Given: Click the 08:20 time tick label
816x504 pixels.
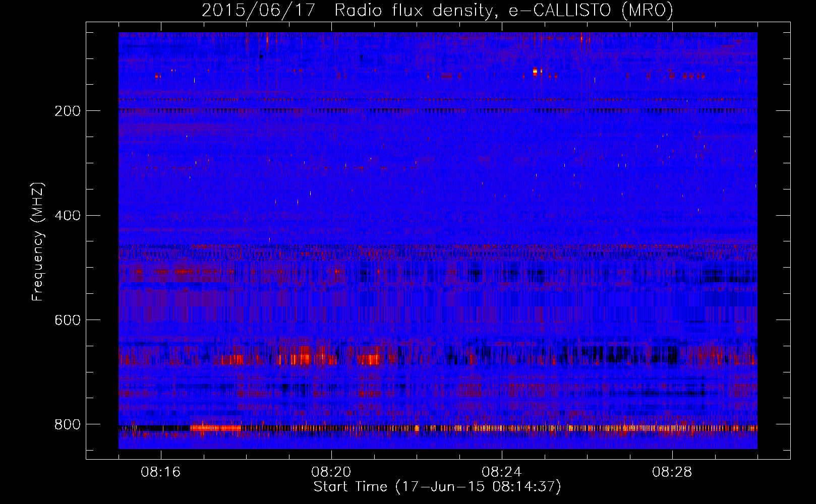Looking at the screenshot, I should [331, 472].
